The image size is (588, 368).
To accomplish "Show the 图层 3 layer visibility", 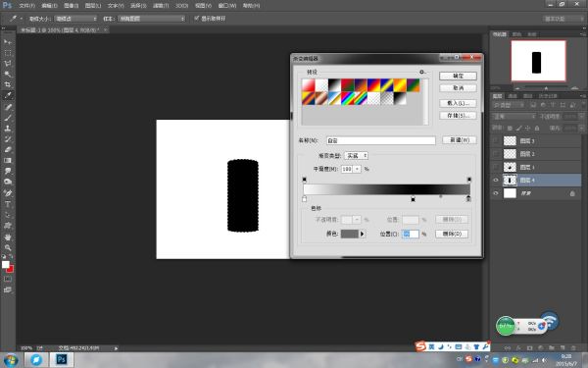I will tap(496, 140).
